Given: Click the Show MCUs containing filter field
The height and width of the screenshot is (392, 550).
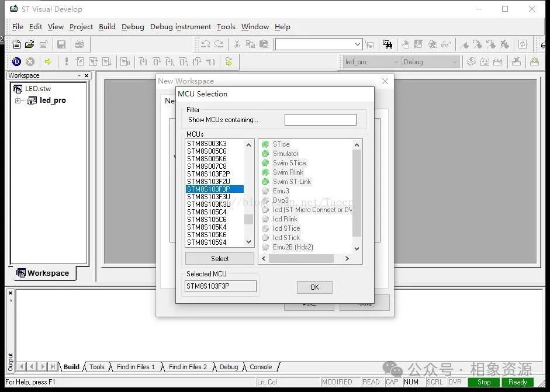Looking at the screenshot, I should [320, 120].
